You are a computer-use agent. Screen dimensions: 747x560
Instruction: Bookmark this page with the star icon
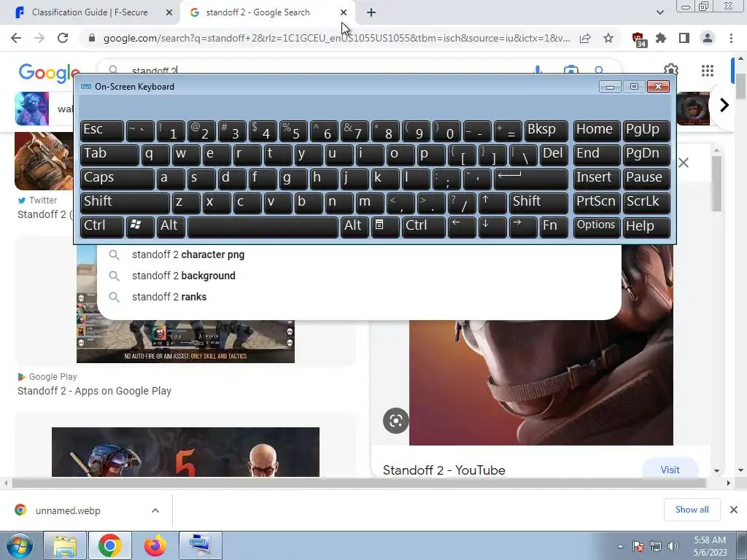coord(608,38)
